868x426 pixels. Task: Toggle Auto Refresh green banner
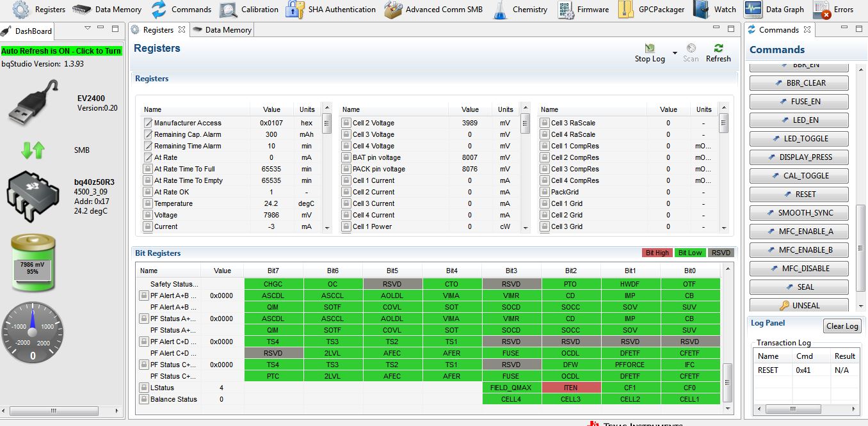(61, 51)
